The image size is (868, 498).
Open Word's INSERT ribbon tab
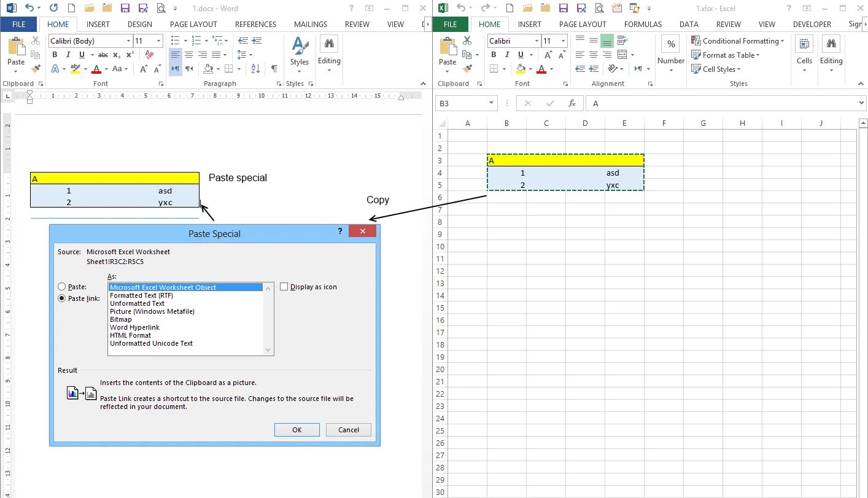[x=98, y=24]
